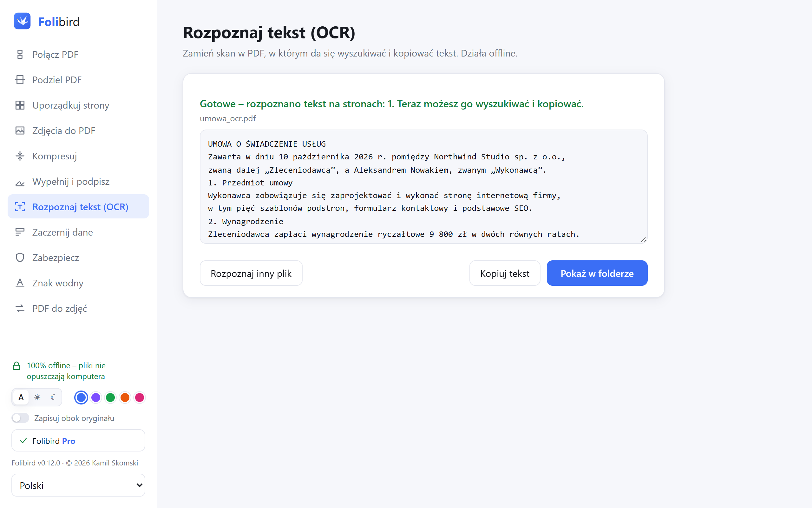Click the line 1. Przedmiot umowy
Viewport: 812px width, 508px height.
[250, 183]
